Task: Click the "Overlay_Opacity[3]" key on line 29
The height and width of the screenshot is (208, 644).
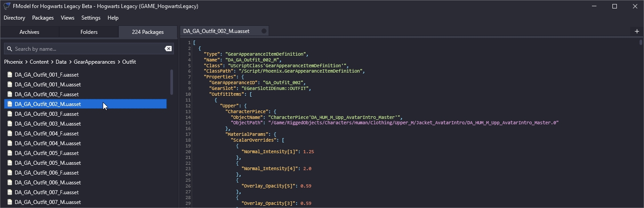Action: point(268,203)
